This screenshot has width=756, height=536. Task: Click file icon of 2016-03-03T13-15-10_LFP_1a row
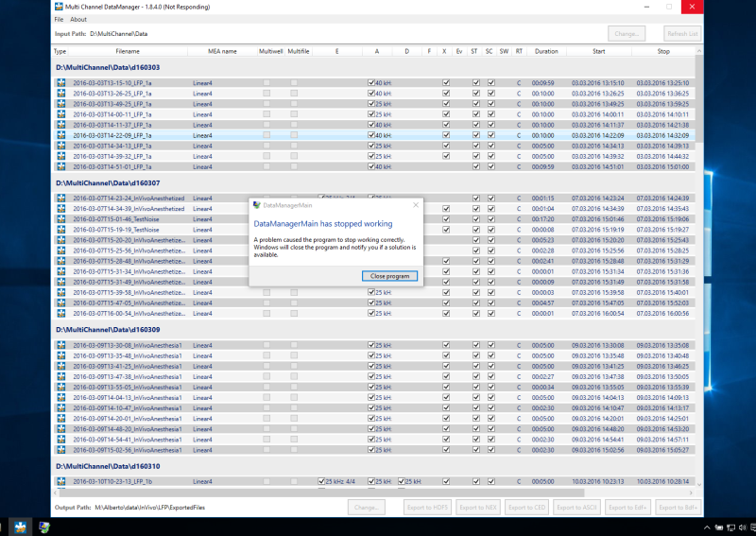(61, 82)
